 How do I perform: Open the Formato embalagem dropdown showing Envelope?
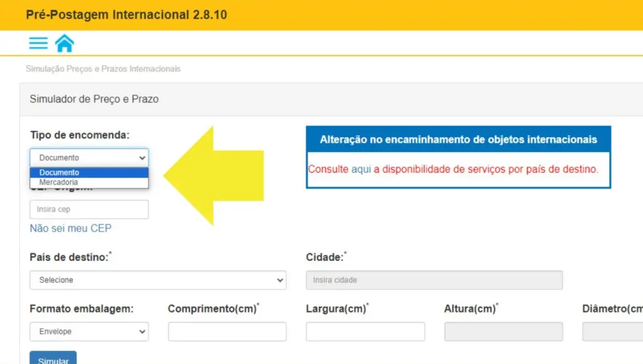pos(89,331)
